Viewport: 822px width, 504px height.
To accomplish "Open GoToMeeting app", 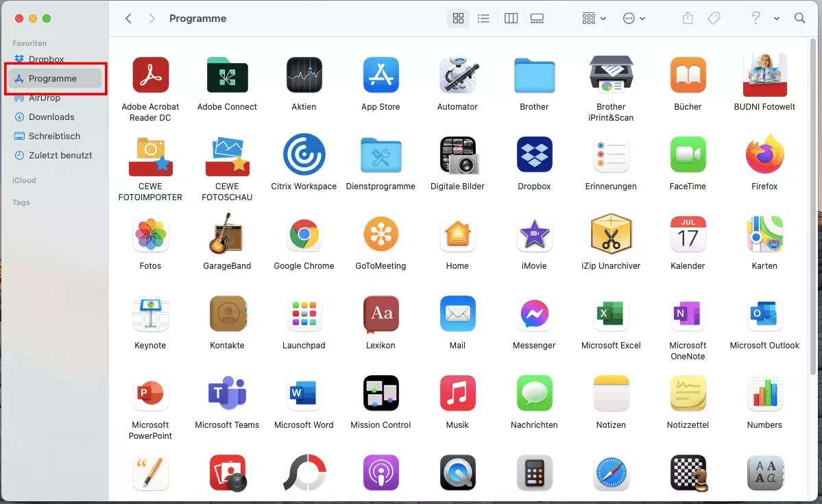I will tap(380, 235).
